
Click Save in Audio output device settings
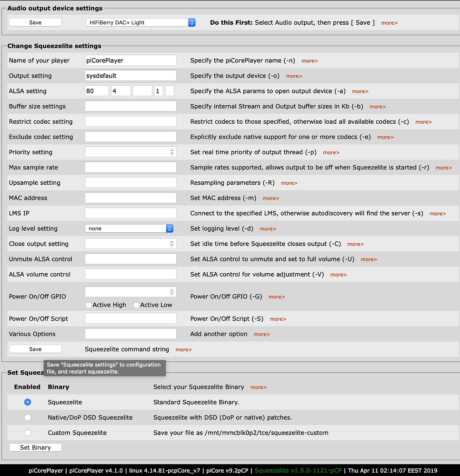[35, 22]
